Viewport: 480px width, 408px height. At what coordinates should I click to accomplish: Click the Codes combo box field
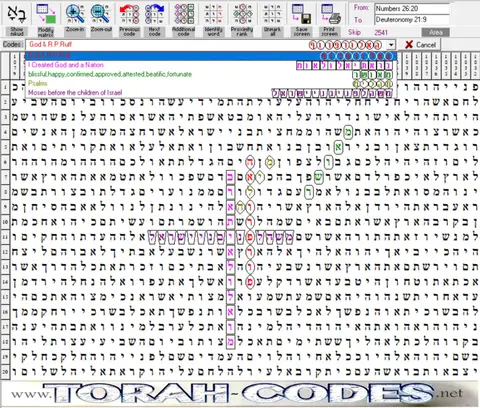211,45
